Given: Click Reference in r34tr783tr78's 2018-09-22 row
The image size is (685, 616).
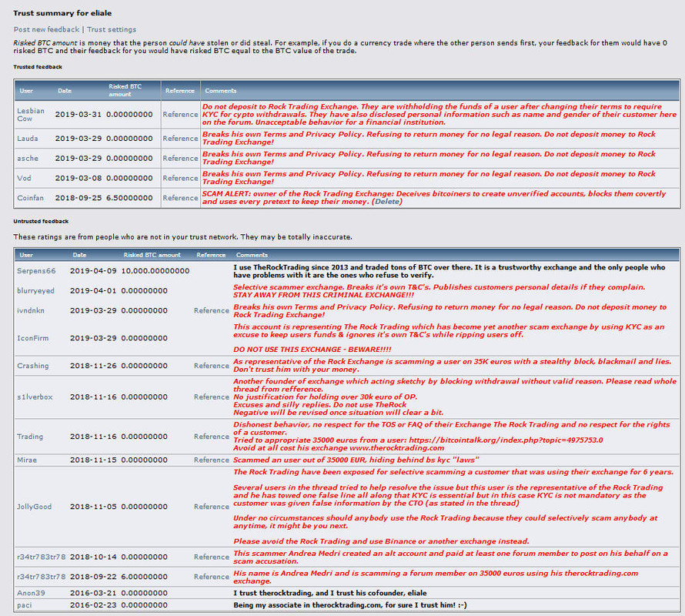Looking at the screenshot, I should tap(212, 577).
